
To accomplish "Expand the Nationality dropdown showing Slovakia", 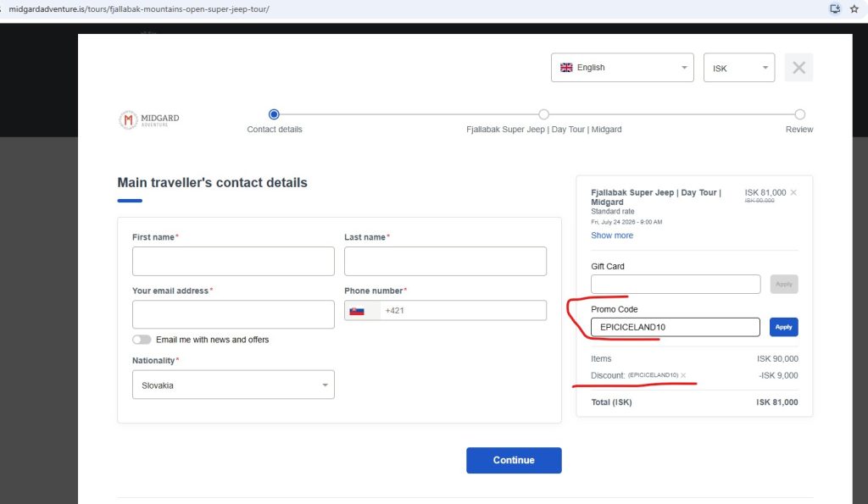I will [x=233, y=385].
